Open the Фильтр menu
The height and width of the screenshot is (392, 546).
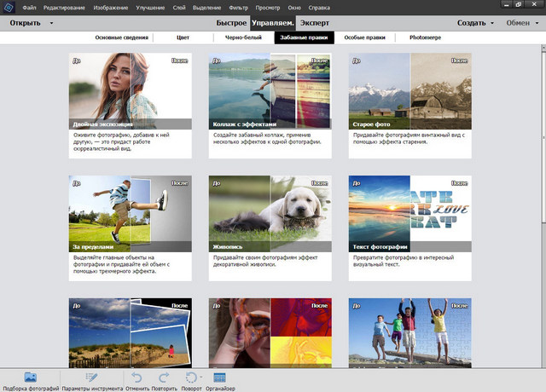(225, 7)
